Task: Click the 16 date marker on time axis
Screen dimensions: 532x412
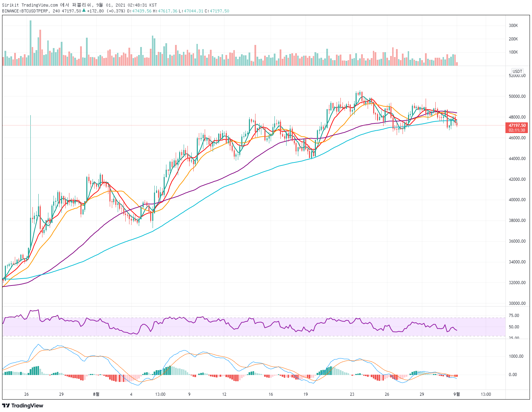Action: click(271, 394)
